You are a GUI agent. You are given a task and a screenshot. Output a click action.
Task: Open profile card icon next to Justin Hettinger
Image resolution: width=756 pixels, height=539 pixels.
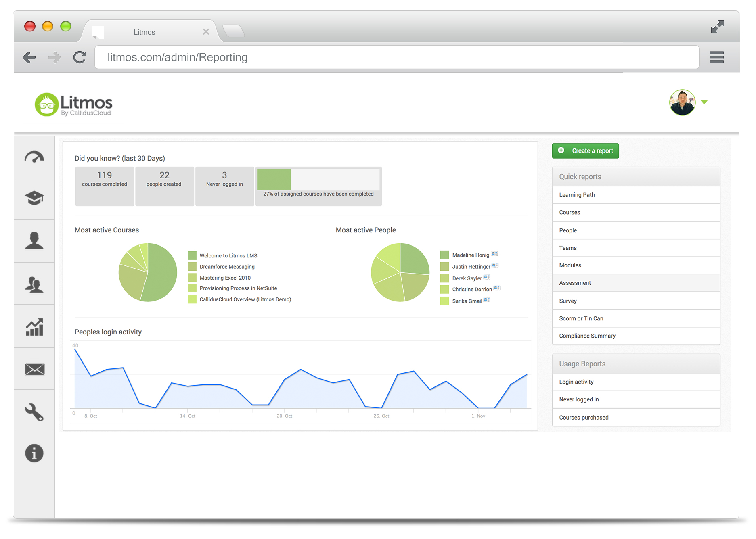pos(495,265)
